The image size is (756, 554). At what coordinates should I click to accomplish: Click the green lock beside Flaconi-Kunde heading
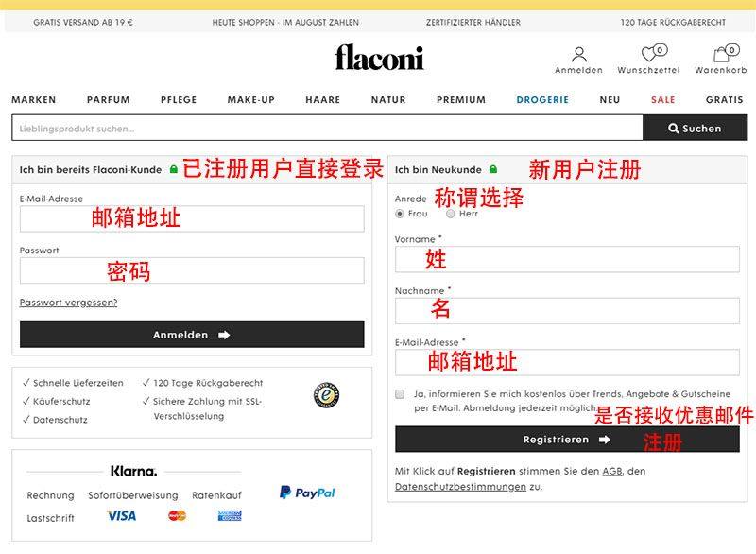click(174, 169)
